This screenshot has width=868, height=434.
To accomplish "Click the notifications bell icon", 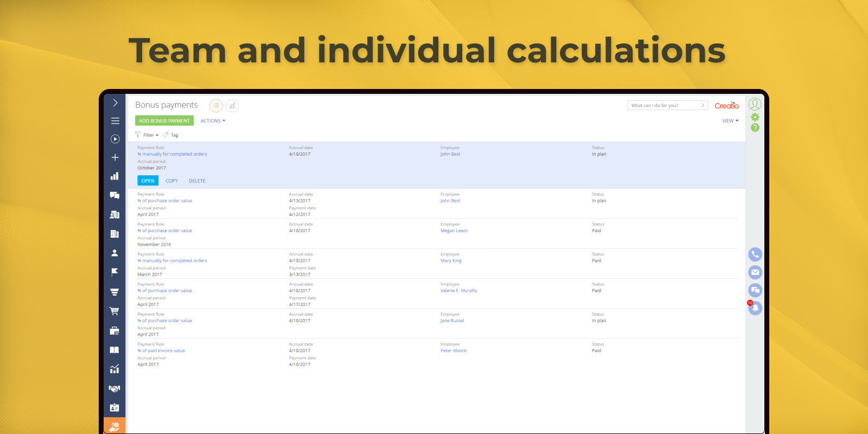I will (755, 308).
